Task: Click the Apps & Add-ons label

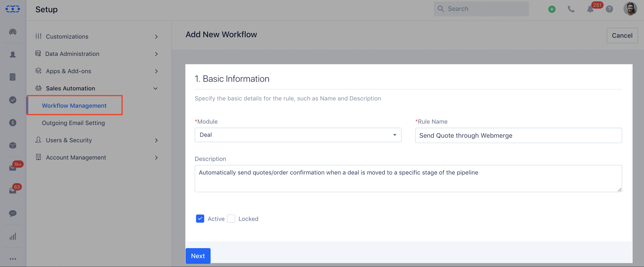Action: coord(68,71)
